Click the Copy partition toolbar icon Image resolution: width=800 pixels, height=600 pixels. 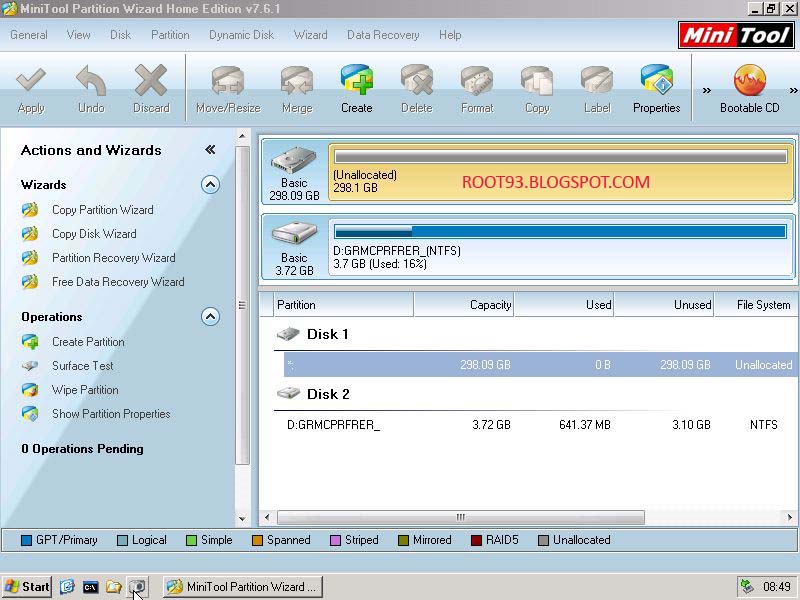(537, 81)
